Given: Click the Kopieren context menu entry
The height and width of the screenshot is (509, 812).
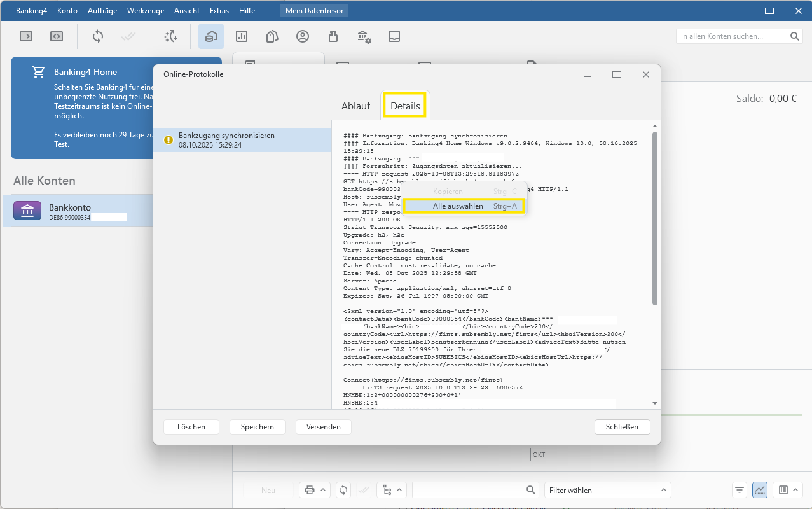Looking at the screenshot, I should click(x=464, y=191).
